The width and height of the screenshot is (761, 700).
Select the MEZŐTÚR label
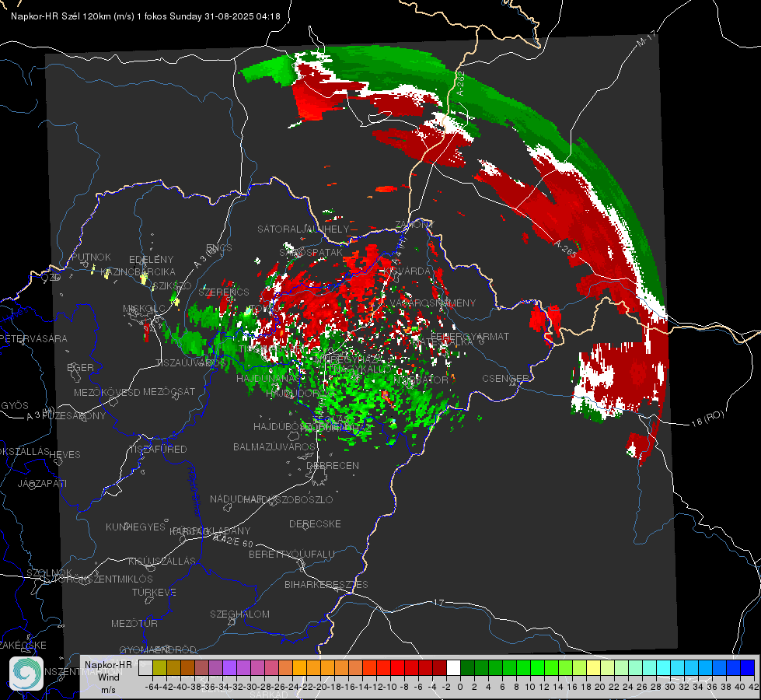pyautogui.click(x=134, y=623)
